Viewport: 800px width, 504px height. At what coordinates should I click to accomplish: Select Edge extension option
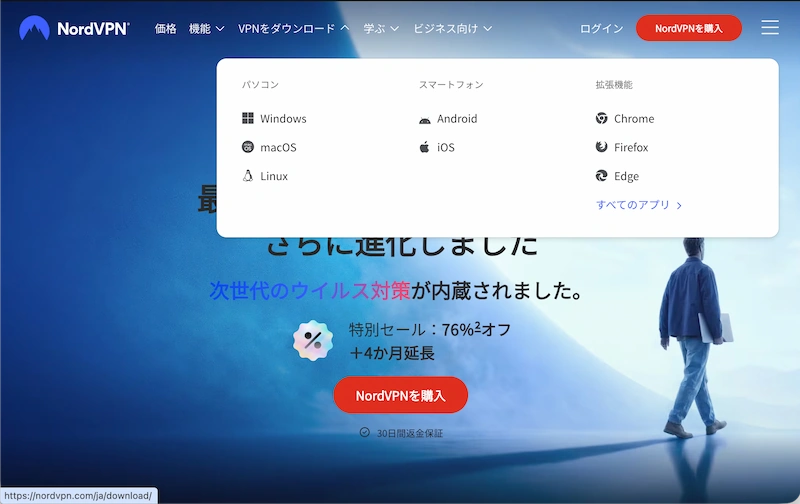[617, 176]
